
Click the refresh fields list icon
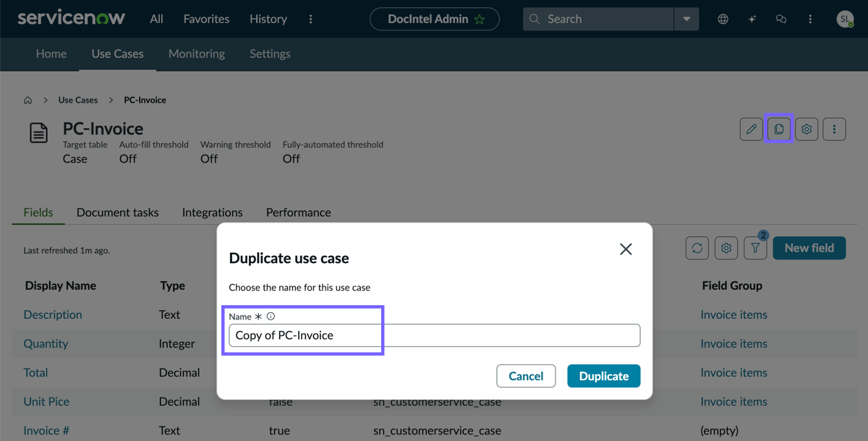pos(697,248)
